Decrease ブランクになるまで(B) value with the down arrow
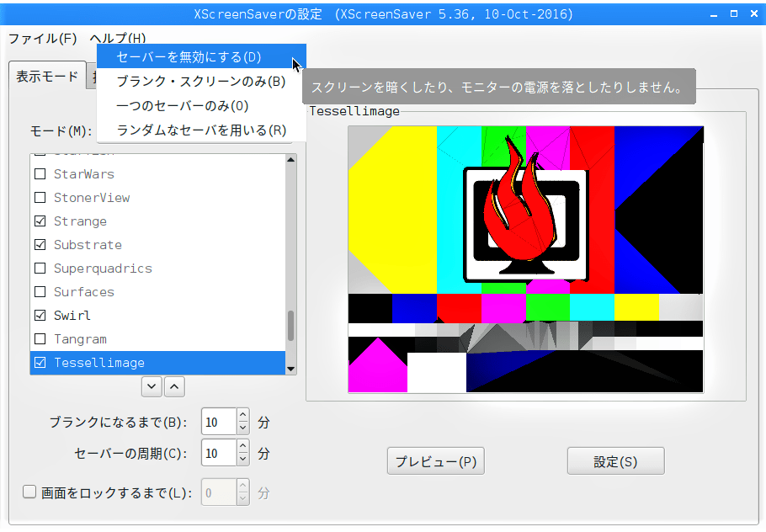 coord(242,428)
